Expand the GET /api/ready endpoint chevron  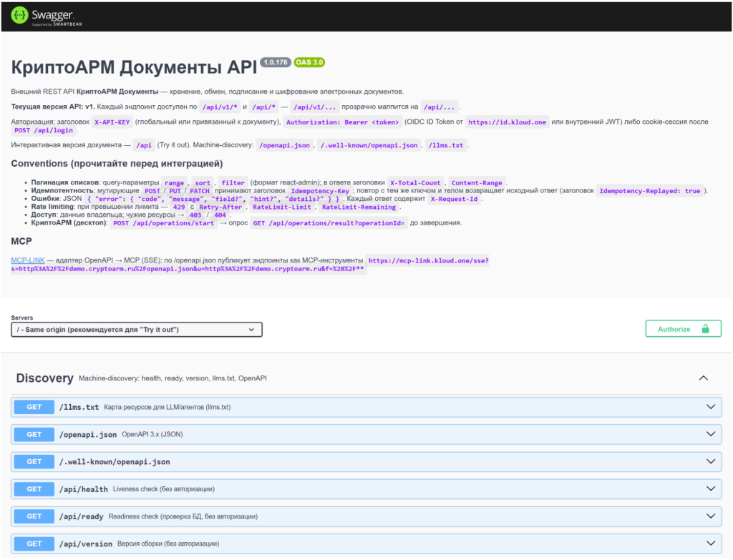coord(711,516)
